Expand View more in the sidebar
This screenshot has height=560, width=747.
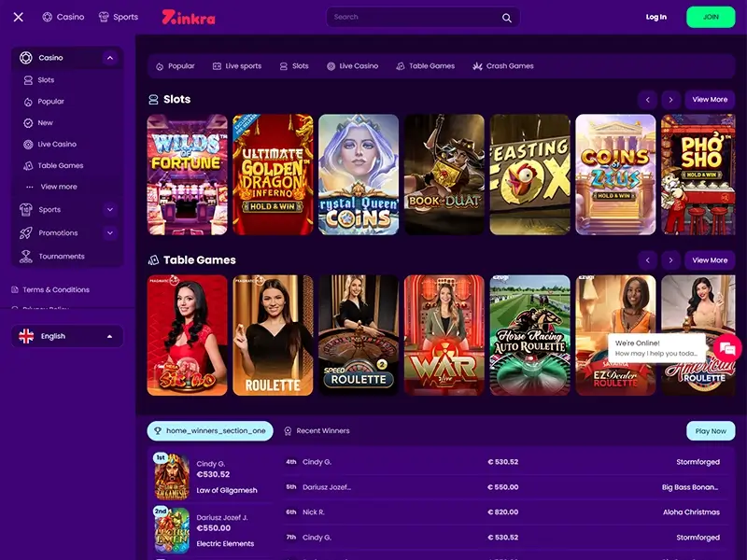click(x=58, y=187)
